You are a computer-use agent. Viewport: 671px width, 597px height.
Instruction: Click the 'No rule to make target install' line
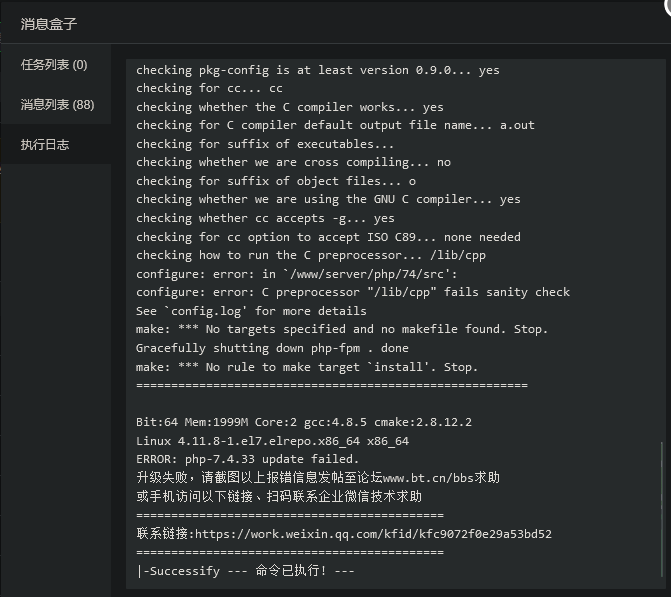(307, 367)
